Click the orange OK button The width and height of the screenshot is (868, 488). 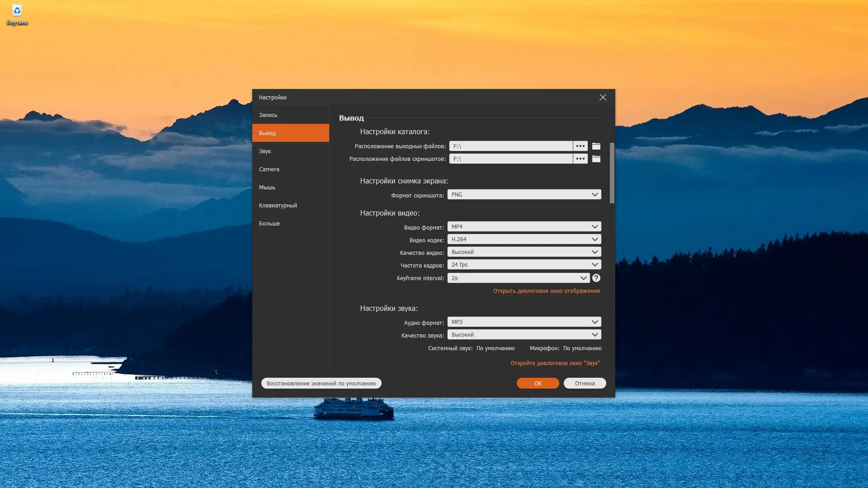[538, 383]
